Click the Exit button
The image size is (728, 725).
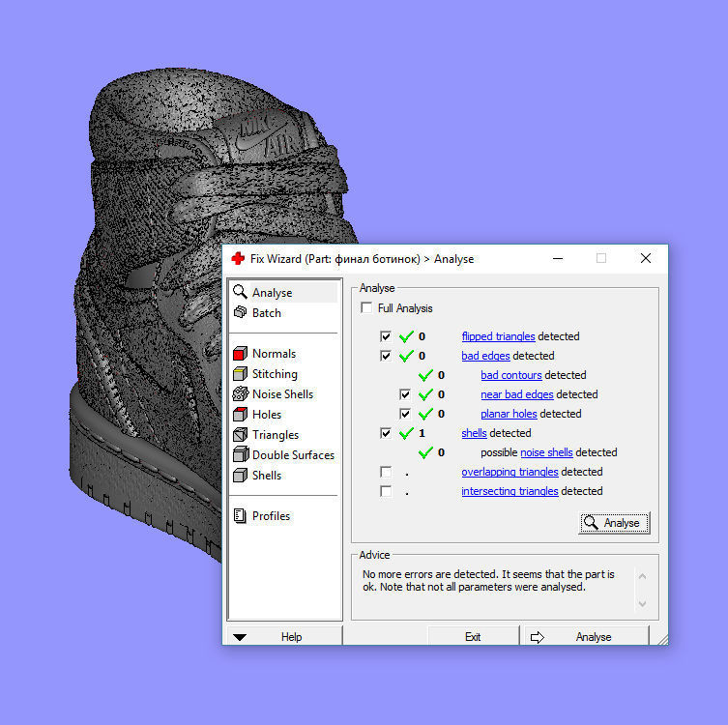(473, 637)
